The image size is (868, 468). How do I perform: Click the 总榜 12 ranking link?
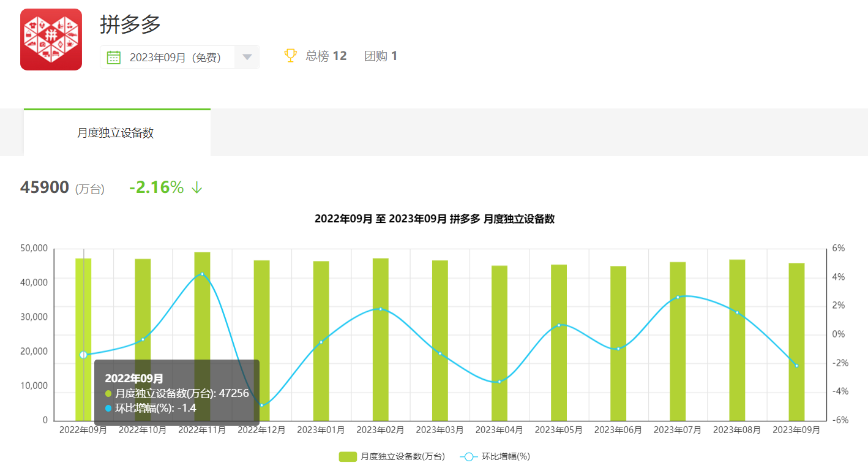pyautogui.click(x=326, y=56)
